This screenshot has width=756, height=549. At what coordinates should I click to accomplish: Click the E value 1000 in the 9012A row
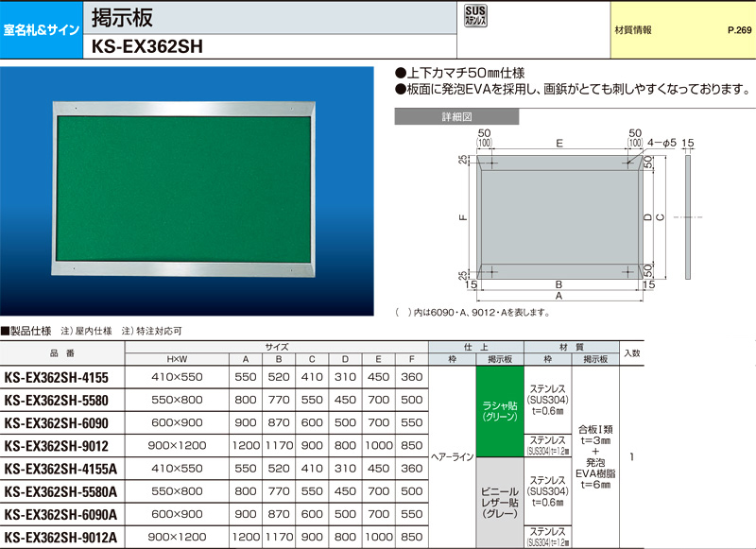(379, 537)
